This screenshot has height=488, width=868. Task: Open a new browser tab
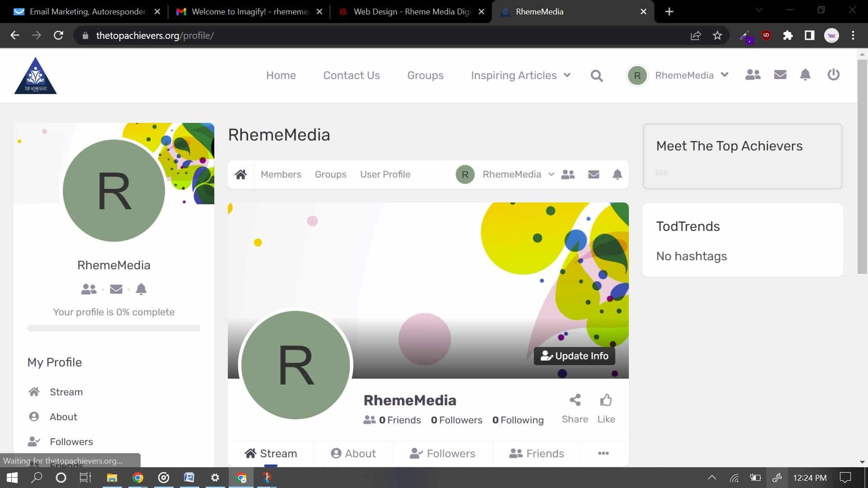pos(669,12)
